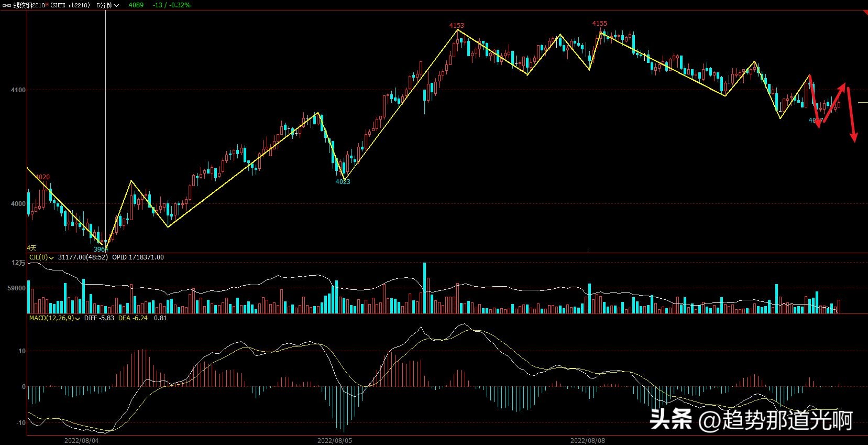Click the MACD axis label 10
The height and width of the screenshot is (445, 868).
point(22,351)
